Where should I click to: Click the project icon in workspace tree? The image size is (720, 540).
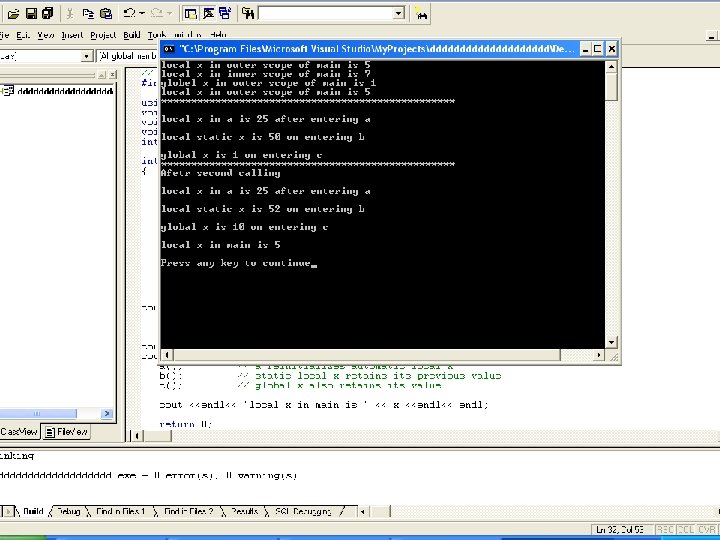tap(8, 91)
